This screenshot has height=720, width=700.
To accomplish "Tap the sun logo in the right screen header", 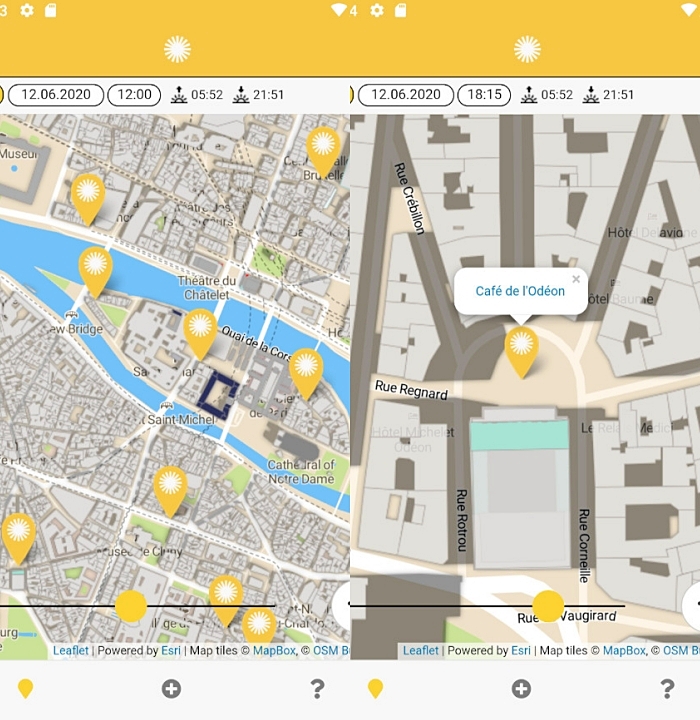I will click(527, 49).
